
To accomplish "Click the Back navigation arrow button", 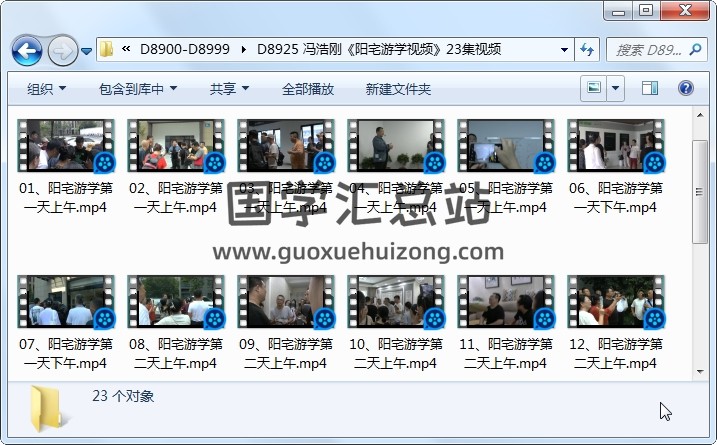I will coord(26,49).
